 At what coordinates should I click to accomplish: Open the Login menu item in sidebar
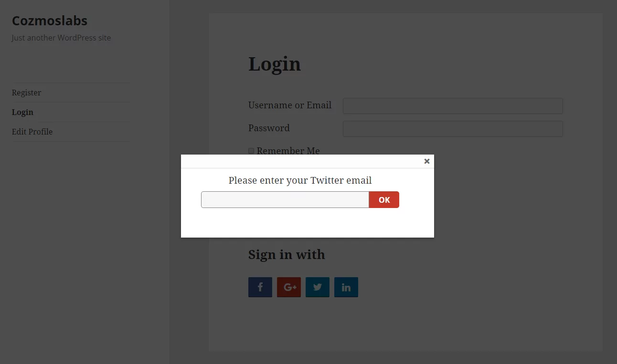click(x=22, y=112)
